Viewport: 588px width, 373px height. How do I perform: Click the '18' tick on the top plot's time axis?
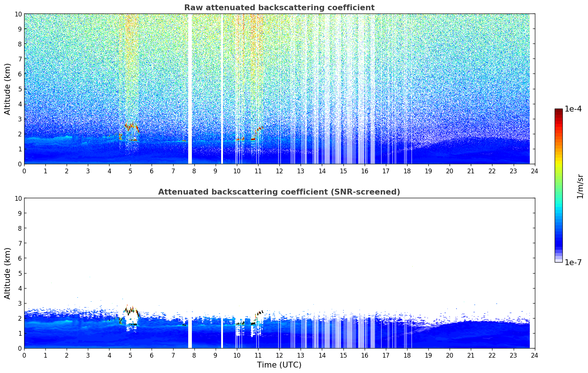tap(407, 171)
